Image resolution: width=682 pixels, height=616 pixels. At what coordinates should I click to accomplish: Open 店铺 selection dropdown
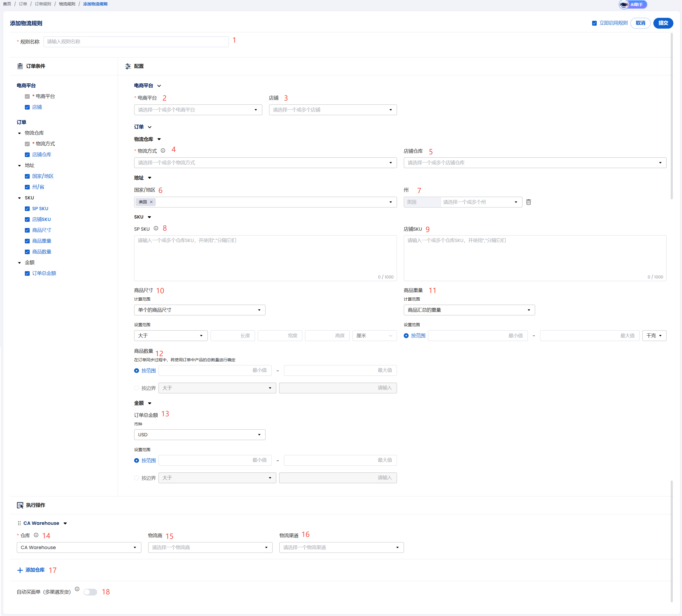click(x=333, y=110)
